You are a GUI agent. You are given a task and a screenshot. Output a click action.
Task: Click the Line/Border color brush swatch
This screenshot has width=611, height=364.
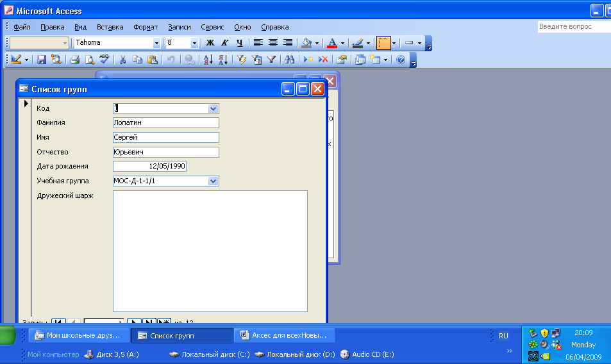pos(358,43)
